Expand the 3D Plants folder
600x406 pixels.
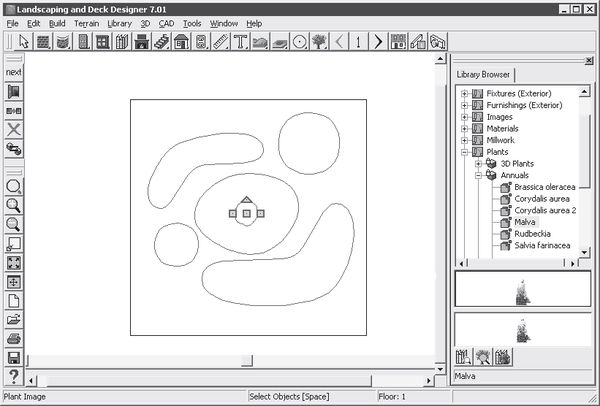coord(479,163)
